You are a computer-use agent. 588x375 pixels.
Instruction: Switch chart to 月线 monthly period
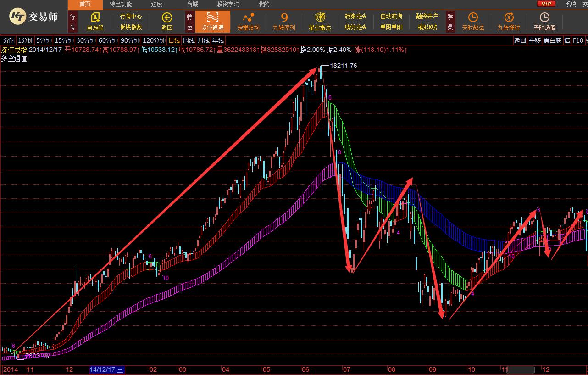tap(204, 40)
